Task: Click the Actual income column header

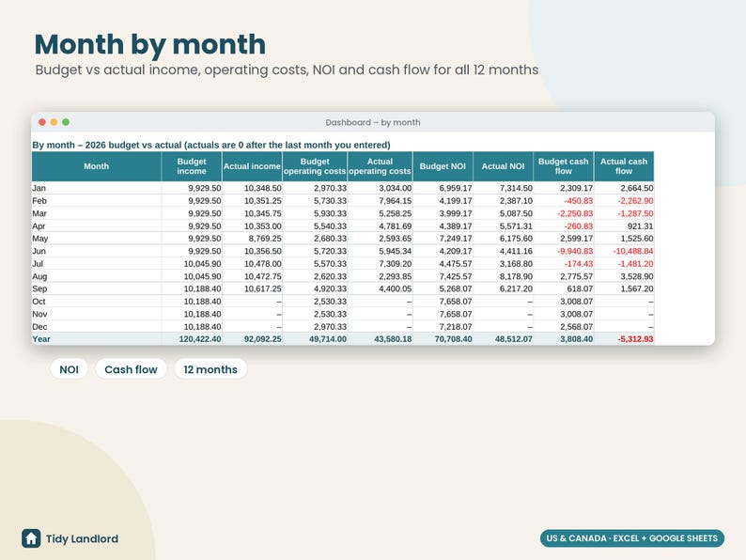Action: (x=252, y=166)
